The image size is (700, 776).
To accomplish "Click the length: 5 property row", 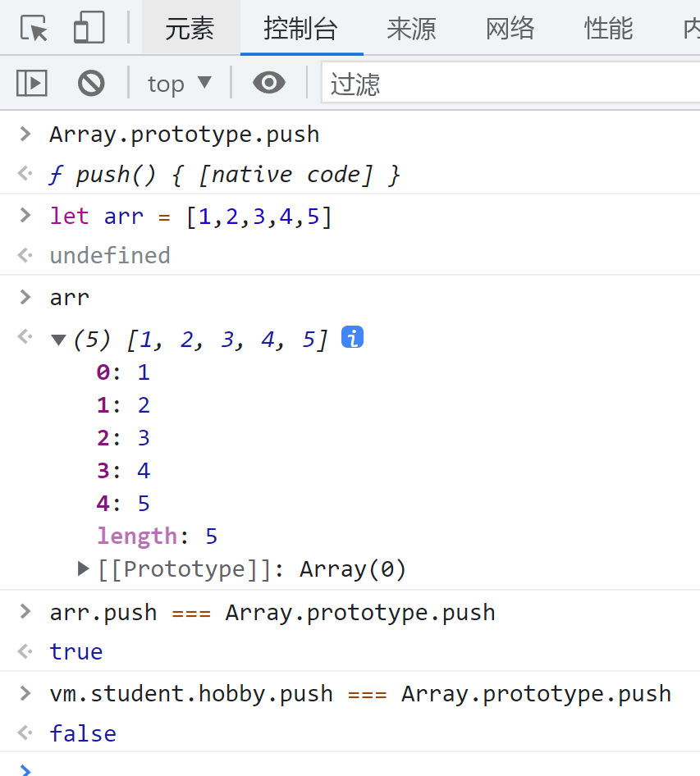I will tap(158, 536).
